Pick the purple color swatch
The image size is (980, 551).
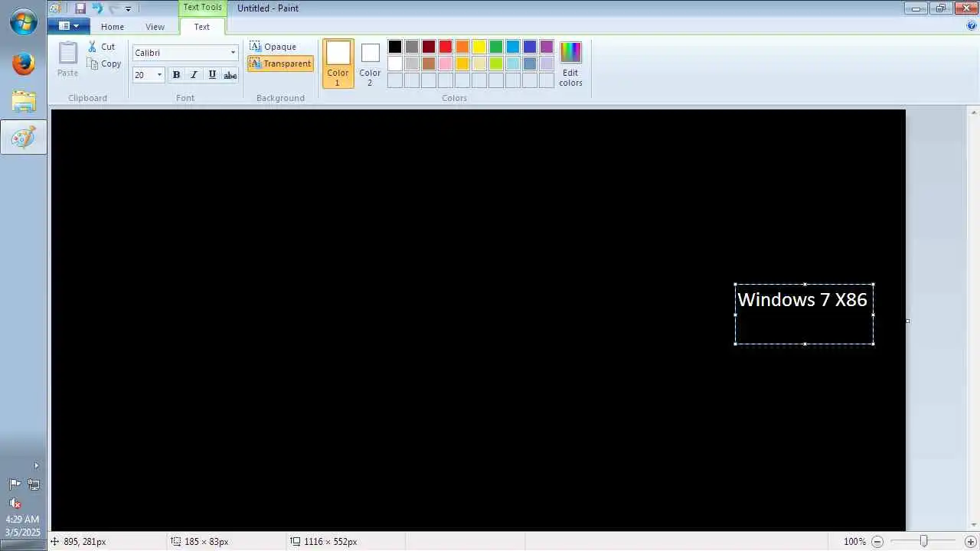[x=547, y=47]
